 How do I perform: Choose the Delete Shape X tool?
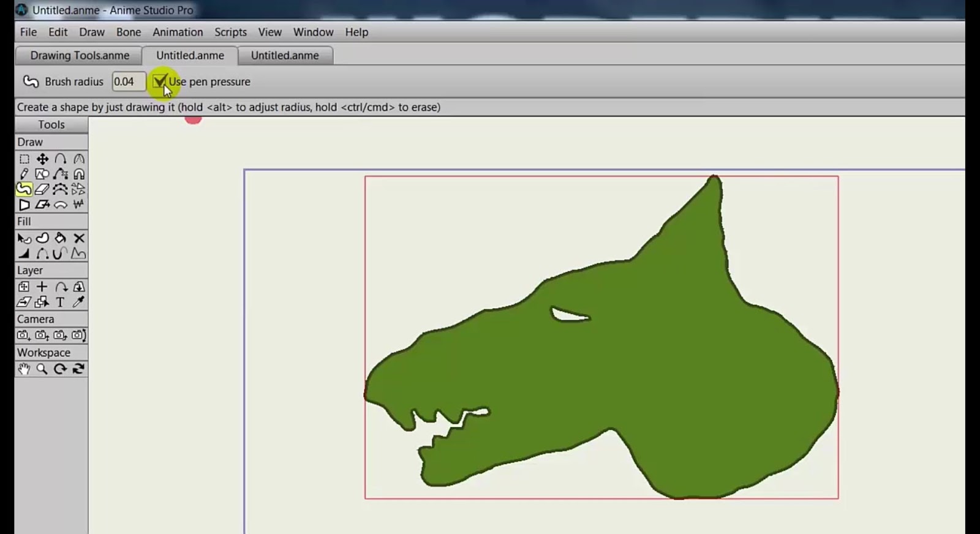(x=79, y=238)
